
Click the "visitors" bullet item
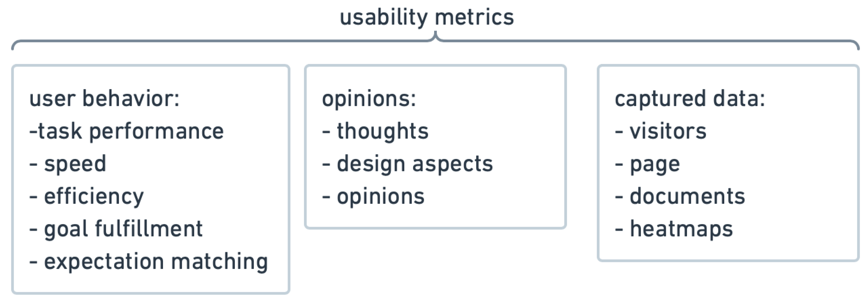(x=667, y=131)
